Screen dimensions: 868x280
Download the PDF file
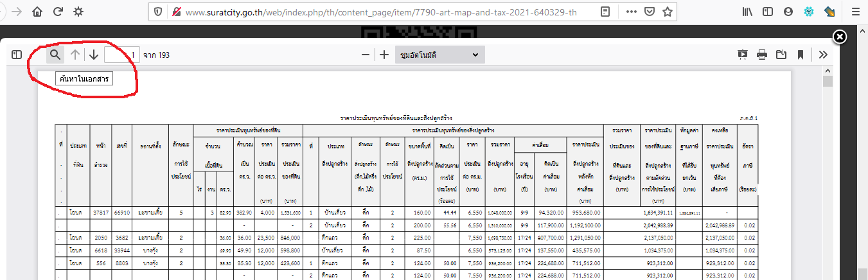(781, 55)
